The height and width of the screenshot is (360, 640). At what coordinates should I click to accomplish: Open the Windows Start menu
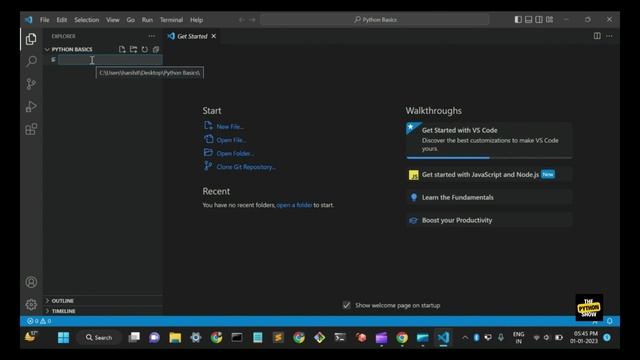63,338
